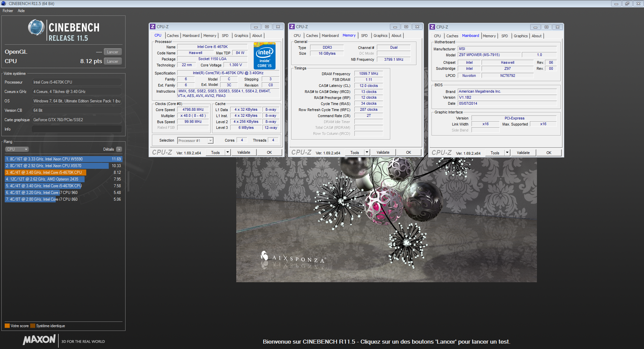Click the NB Frequency value 3799.1 MHz
This screenshot has height=349, width=644.
pyautogui.click(x=394, y=59)
